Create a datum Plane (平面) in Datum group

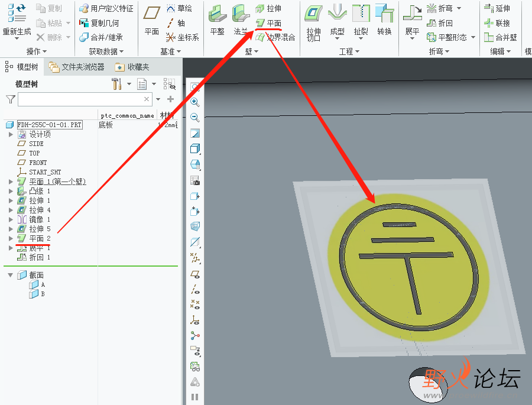pyautogui.click(x=152, y=20)
